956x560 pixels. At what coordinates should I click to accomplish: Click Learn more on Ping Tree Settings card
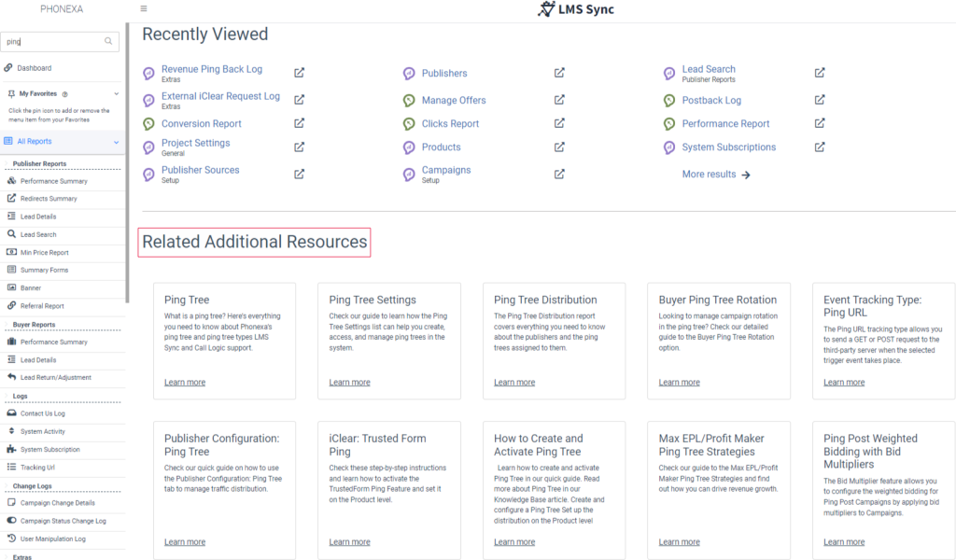tap(349, 383)
